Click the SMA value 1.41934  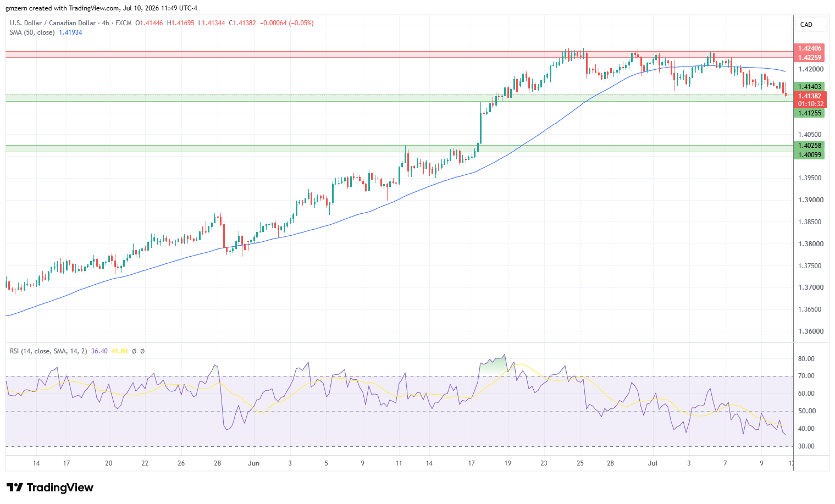[70, 32]
